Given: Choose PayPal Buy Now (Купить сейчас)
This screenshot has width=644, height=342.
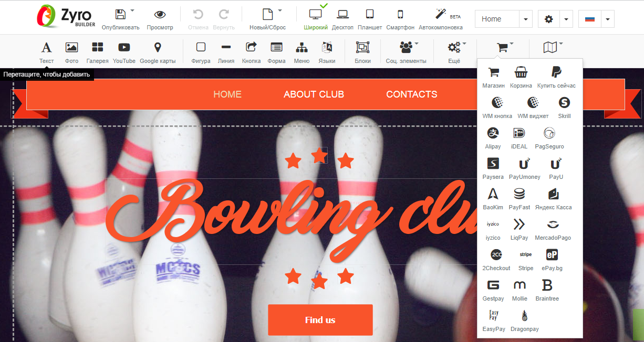Looking at the screenshot, I should click(x=556, y=78).
